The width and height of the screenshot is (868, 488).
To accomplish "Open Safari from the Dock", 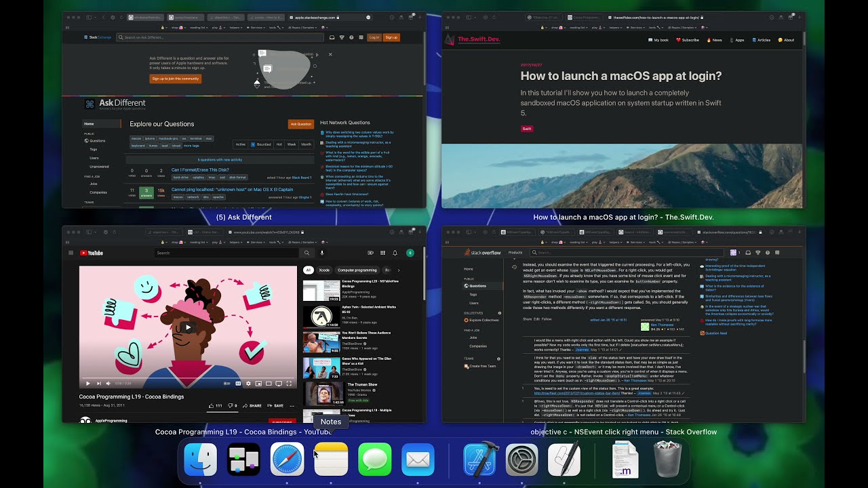I will [x=288, y=460].
